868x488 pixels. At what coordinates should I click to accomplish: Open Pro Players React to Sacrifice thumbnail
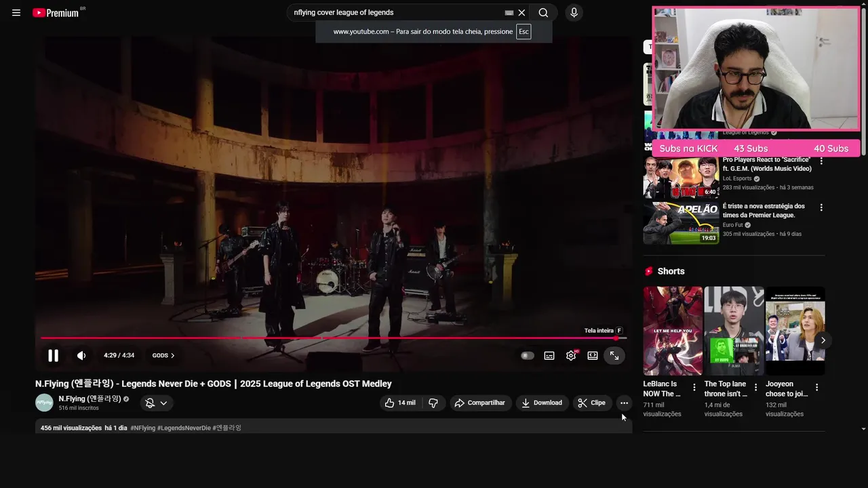pyautogui.click(x=681, y=178)
